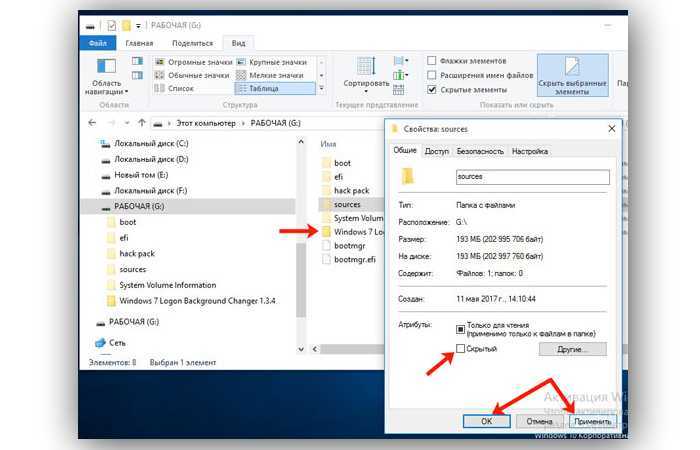Screen dimensions: 700x450
Task: Select hack pack folder in navigation tree
Action: click(x=137, y=254)
